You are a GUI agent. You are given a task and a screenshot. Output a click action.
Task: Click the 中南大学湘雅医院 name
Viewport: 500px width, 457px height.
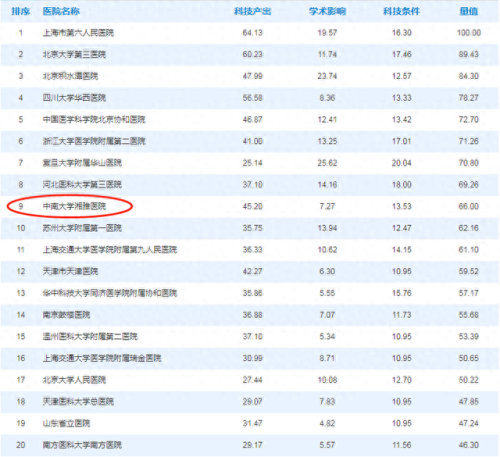coord(74,206)
